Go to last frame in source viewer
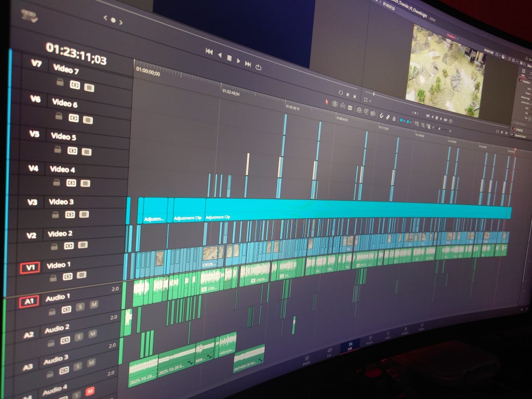Image resolution: width=532 pixels, height=399 pixels. coord(248,63)
